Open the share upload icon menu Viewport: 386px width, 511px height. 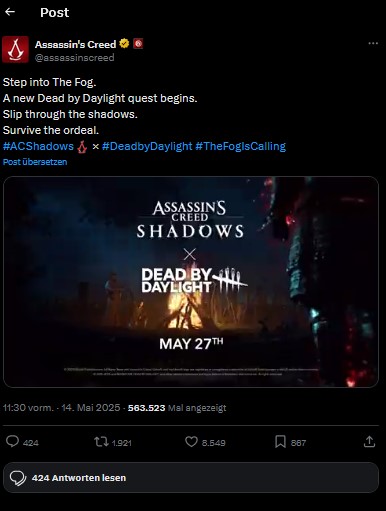[369, 442]
